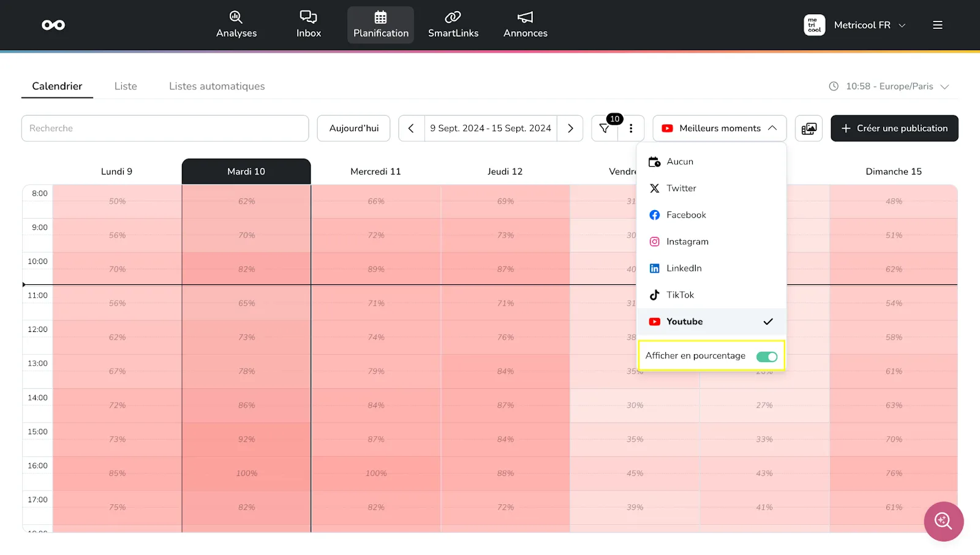Open the media library icon
Screen dimensions: 980x555
809,129
